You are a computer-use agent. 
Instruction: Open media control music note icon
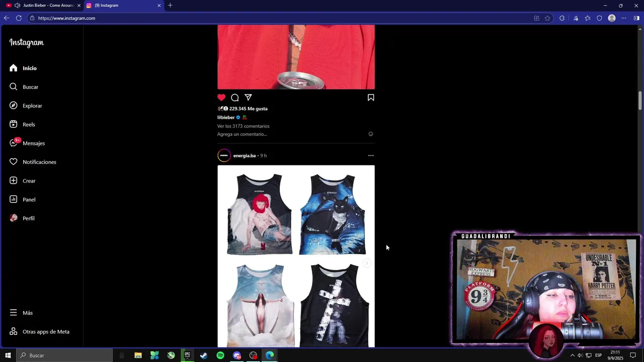coord(576,18)
